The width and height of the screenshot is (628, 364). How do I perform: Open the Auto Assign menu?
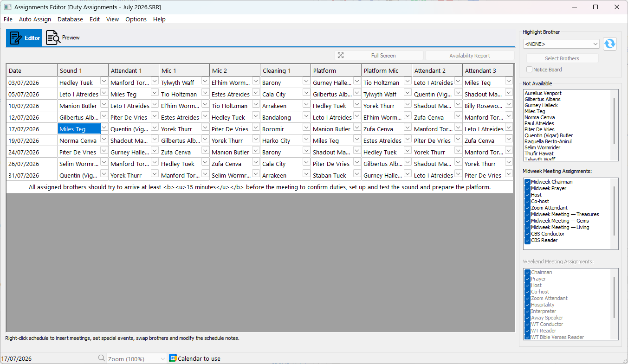(35, 19)
